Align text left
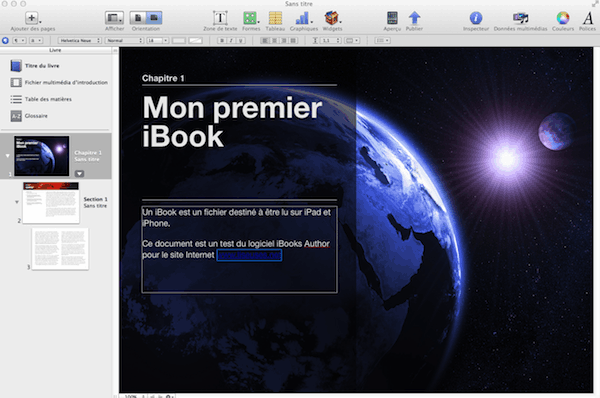 pos(265,40)
